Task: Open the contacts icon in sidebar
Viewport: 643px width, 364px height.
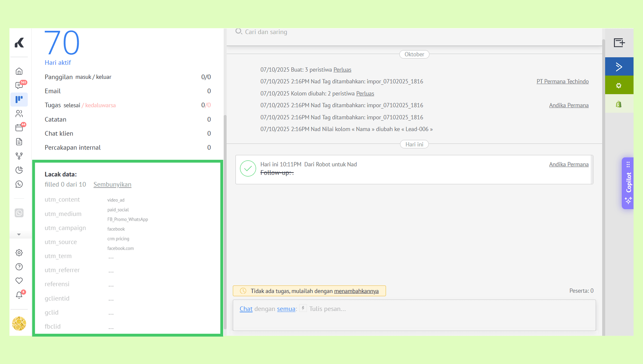Action: (19, 114)
